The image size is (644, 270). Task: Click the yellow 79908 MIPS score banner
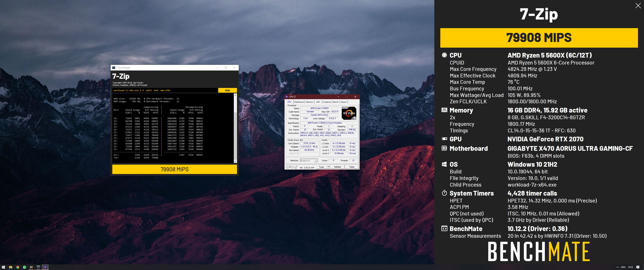(x=539, y=37)
